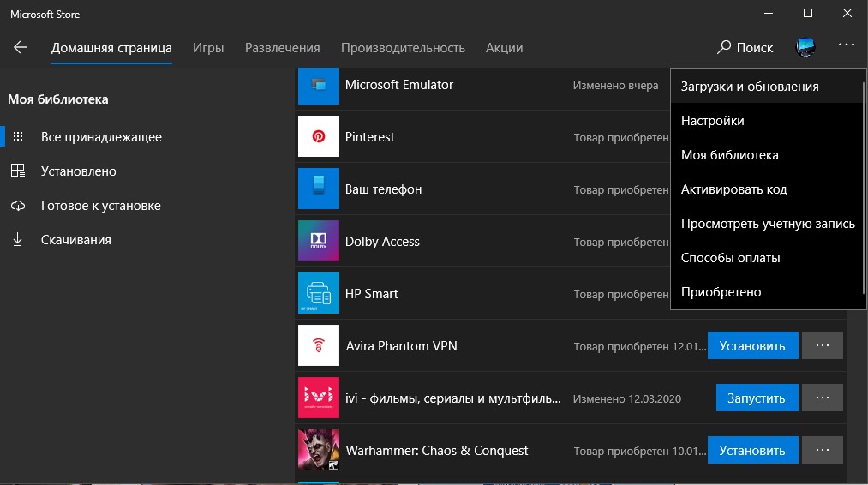Viewport: 868px width, 485px height.
Task: Open more options for the ivi app
Action: tap(823, 398)
